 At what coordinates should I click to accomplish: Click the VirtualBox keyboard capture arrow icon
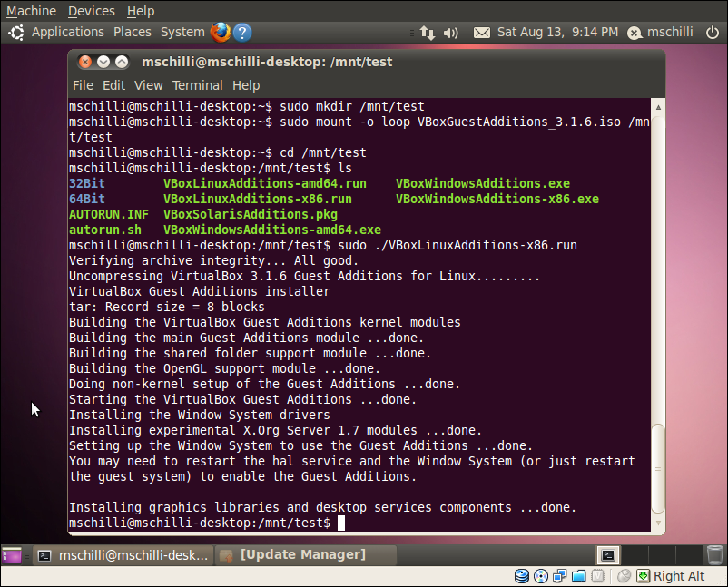(x=643, y=576)
